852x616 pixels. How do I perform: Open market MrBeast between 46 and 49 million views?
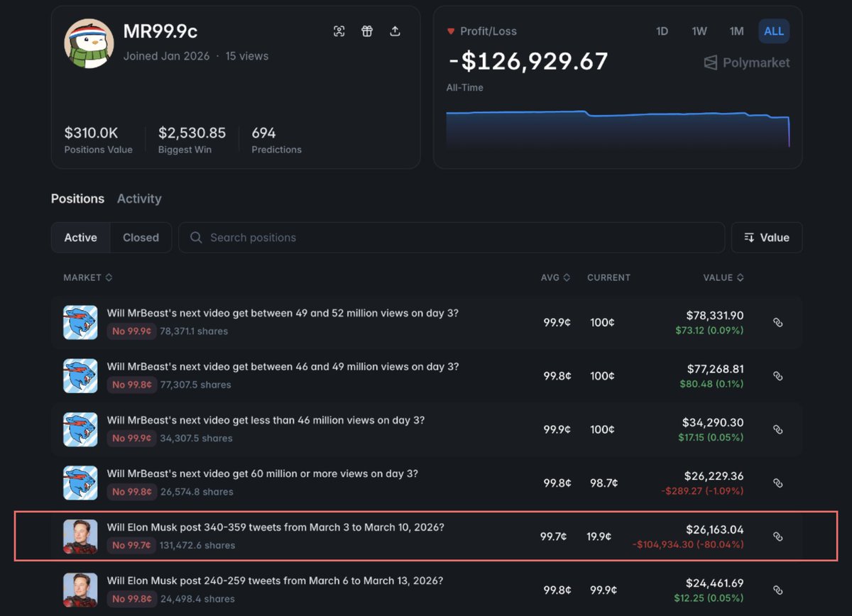(x=283, y=367)
